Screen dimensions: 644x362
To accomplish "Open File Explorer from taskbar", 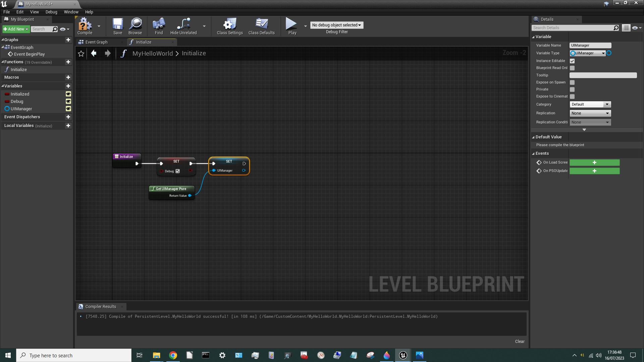I will pos(156,355).
